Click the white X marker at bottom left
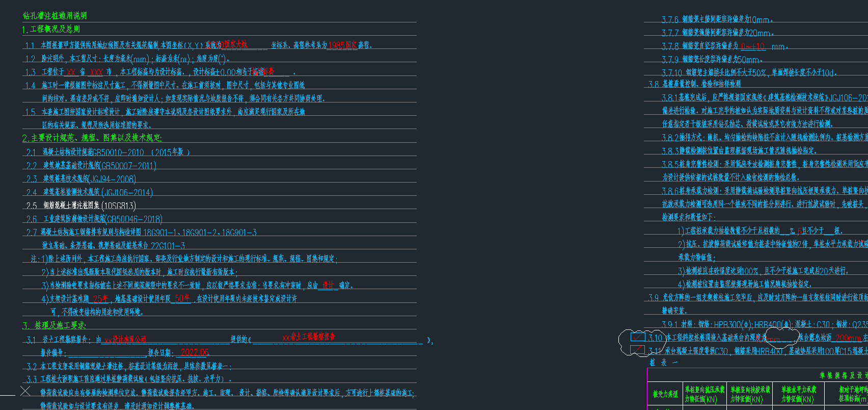The height and width of the screenshot is (410, 868). (x=25, y=391)
